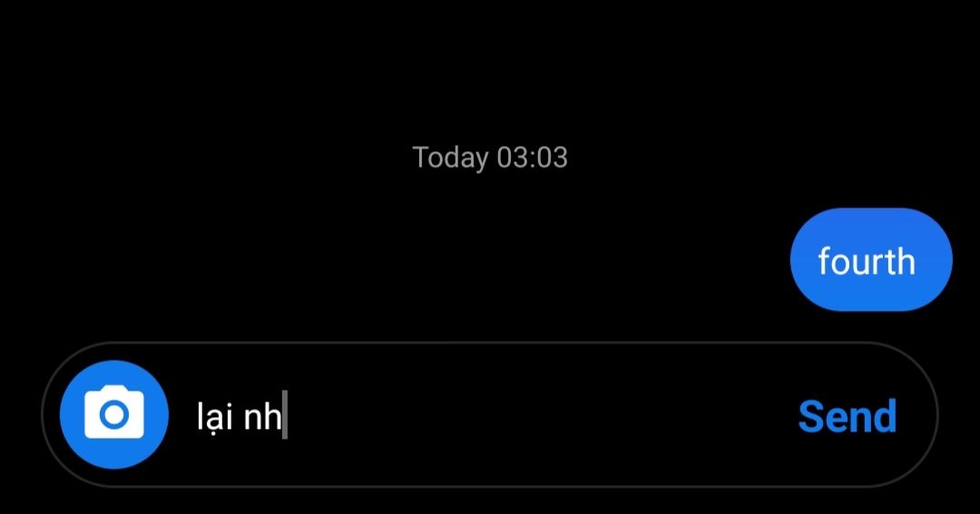Tap empty chat space left of "fourth" bubble
Screen dimensions: 980x514
point(394,260)
